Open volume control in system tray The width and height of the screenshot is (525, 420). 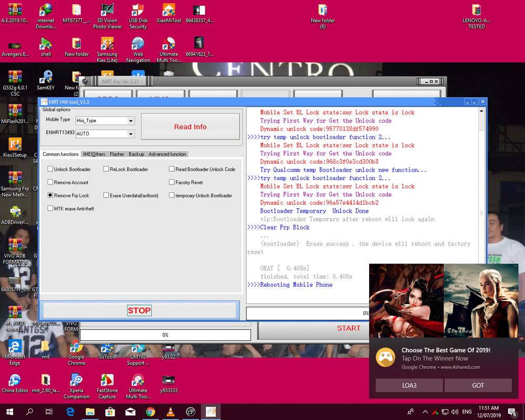pyautogui.click(x=455, y=412)
